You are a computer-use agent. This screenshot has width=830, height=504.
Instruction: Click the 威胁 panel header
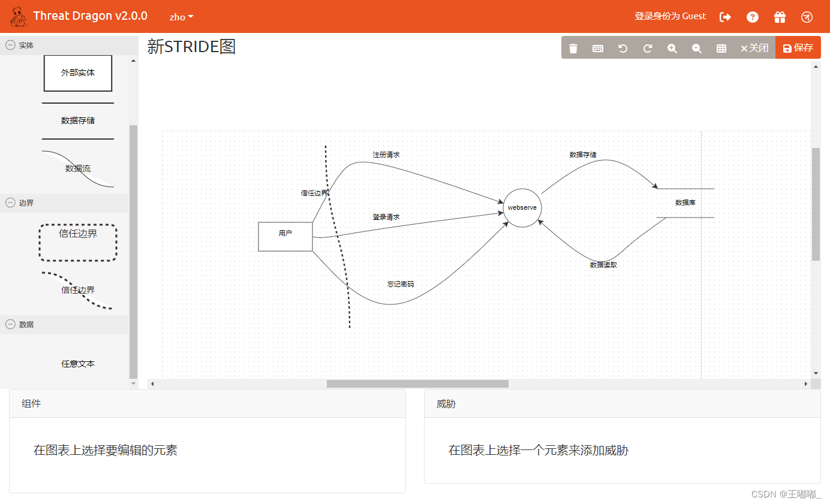pyautogui.click(x=622, y=404)
